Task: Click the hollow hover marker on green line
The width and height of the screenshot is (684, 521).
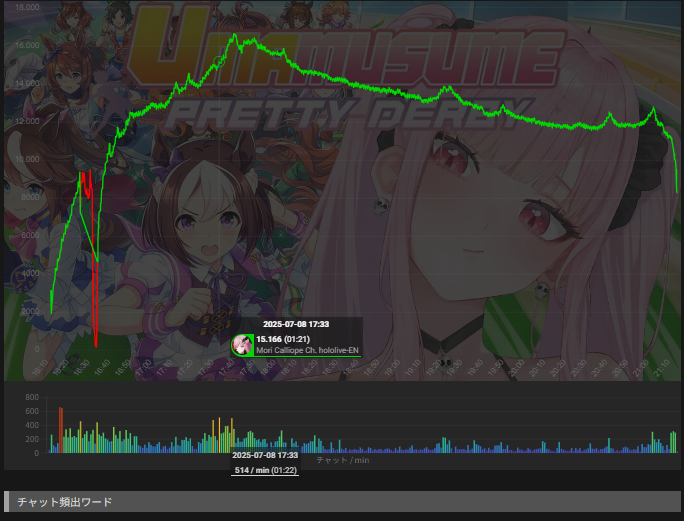Action: pos(220,62)
